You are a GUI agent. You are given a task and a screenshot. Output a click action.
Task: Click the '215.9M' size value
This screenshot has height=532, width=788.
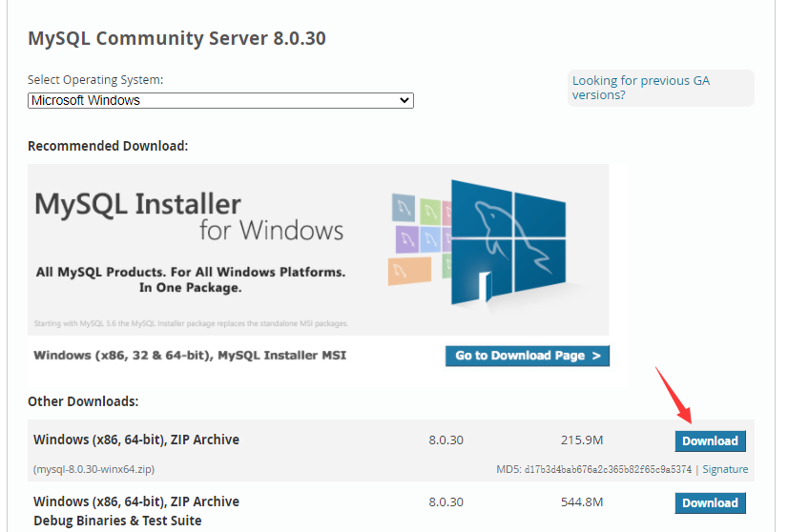(582, 440)
